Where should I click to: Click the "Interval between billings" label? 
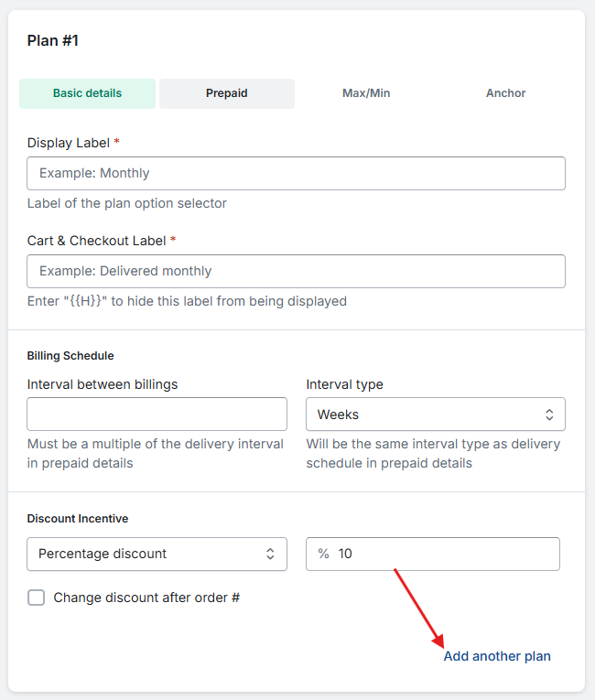pos(103,384)
